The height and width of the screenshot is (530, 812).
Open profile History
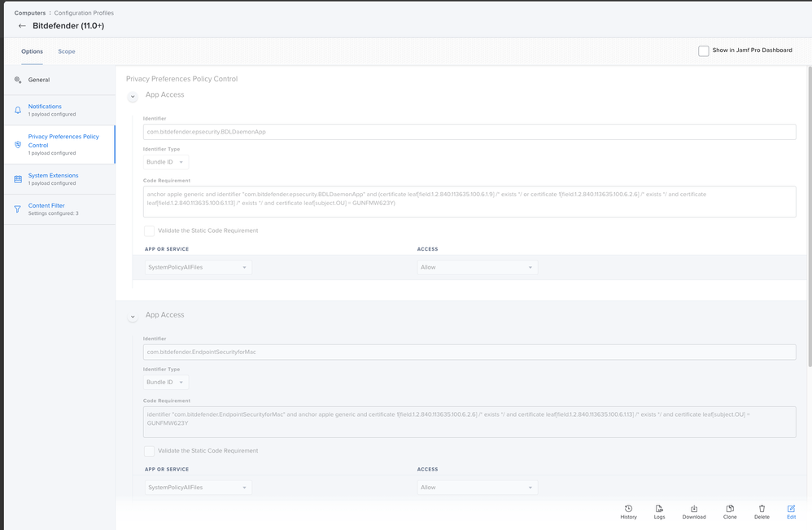(628, 512)
